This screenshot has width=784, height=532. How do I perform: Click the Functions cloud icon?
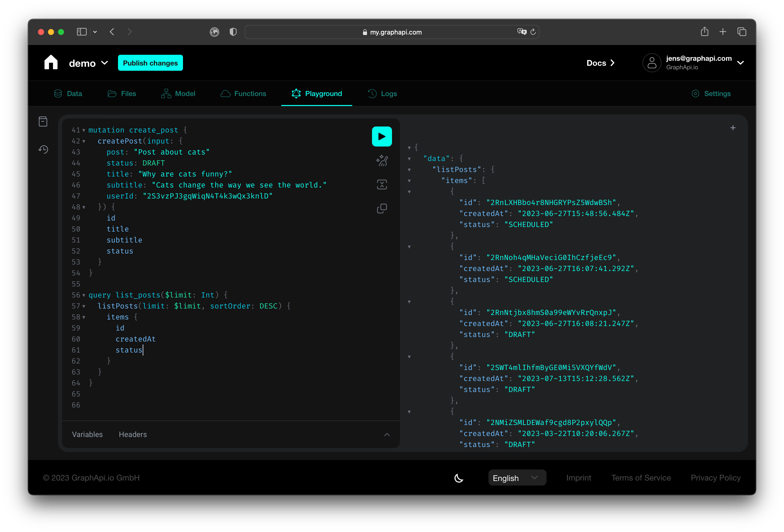tap(225, 93)
